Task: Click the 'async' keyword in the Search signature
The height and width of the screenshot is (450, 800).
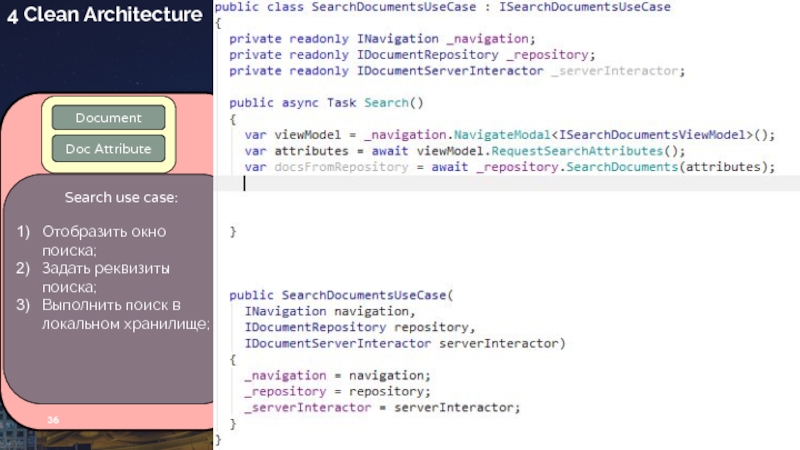Action: coord(300,103)
